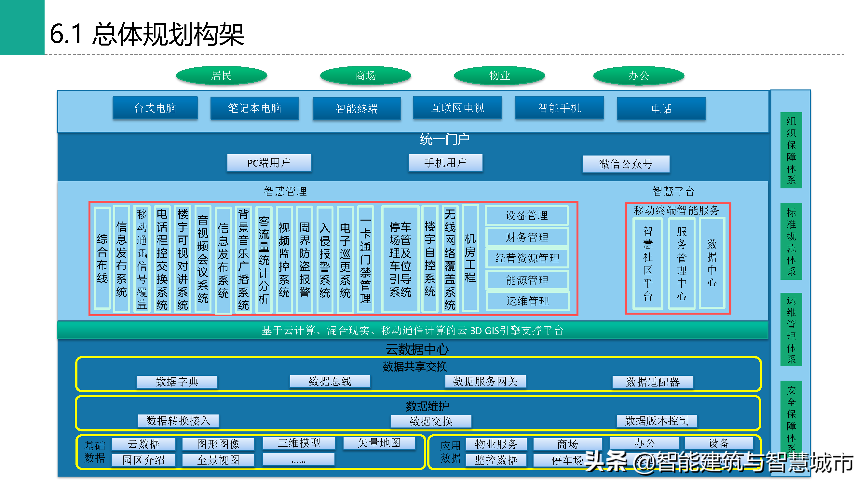This screenshot has height=488, width=868.
Task: Select the 入侵报警系统 vertical box
Action: [x=325, y=260]
